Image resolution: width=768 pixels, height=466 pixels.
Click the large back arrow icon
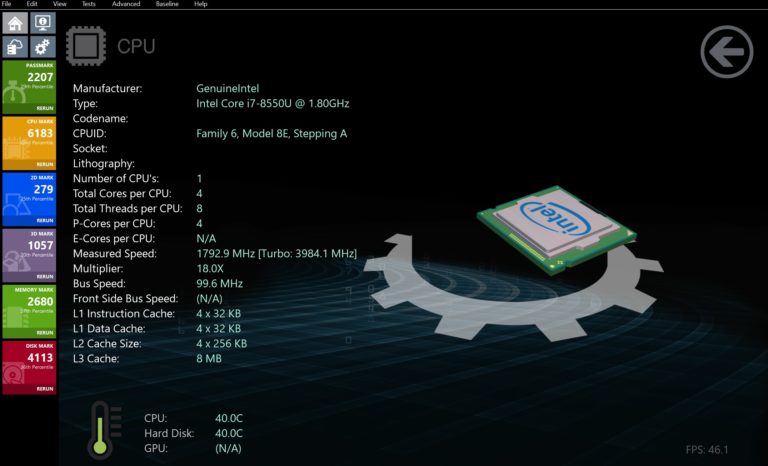tap(726, 51)
